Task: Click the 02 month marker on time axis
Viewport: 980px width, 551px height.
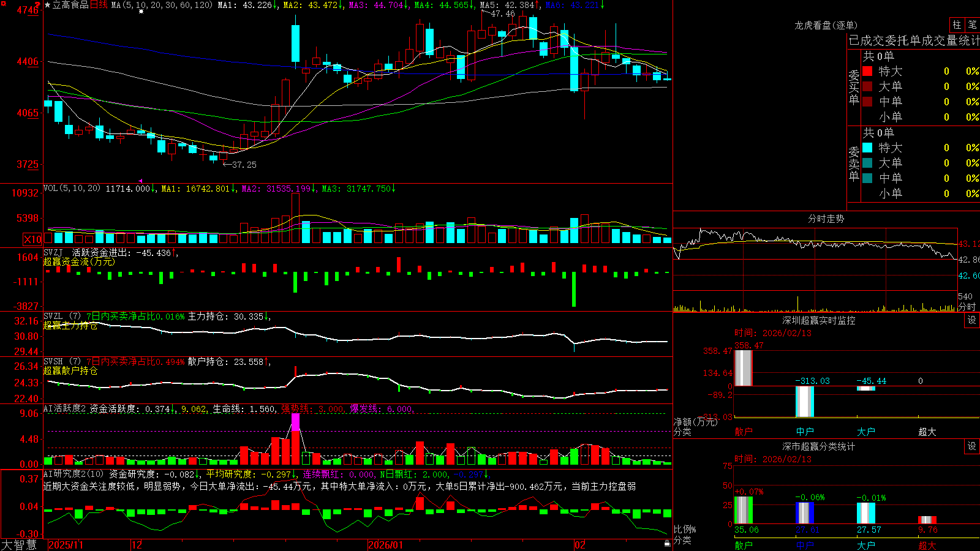Action: 580,545
